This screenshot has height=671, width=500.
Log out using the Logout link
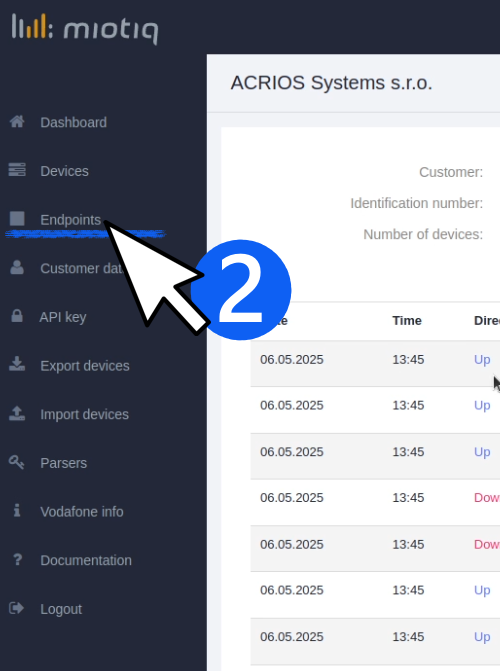(x=61, y=609)
